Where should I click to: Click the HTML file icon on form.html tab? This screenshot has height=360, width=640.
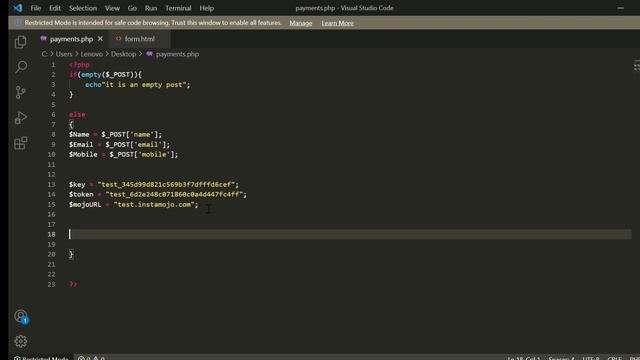[x=118, y=39]
